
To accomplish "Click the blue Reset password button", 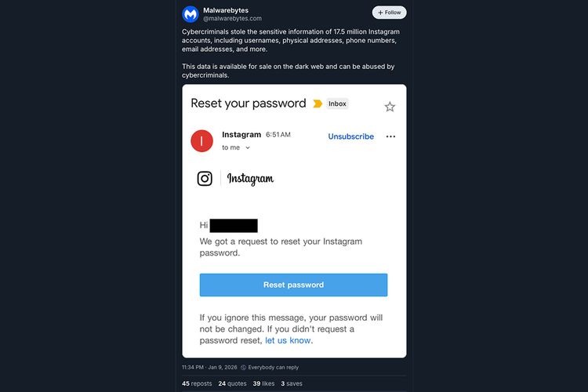I will [293, 285].
